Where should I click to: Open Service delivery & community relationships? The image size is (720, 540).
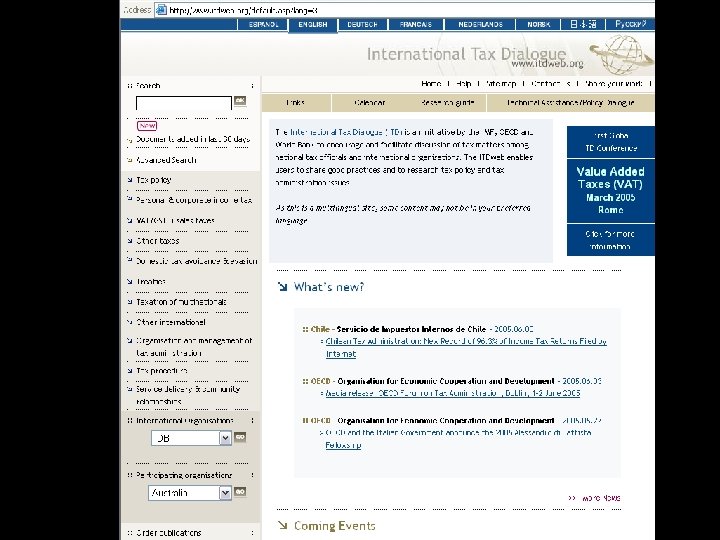188,395
